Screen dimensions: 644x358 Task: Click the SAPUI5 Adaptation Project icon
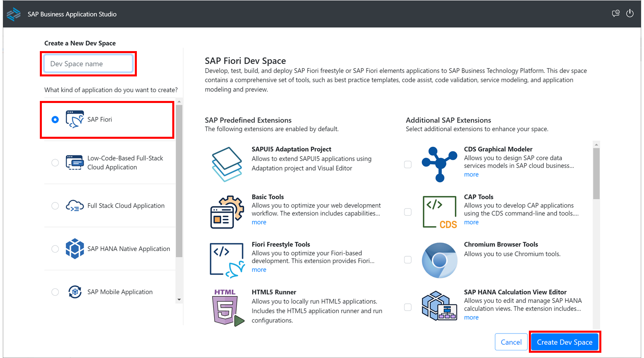point(227,164)
